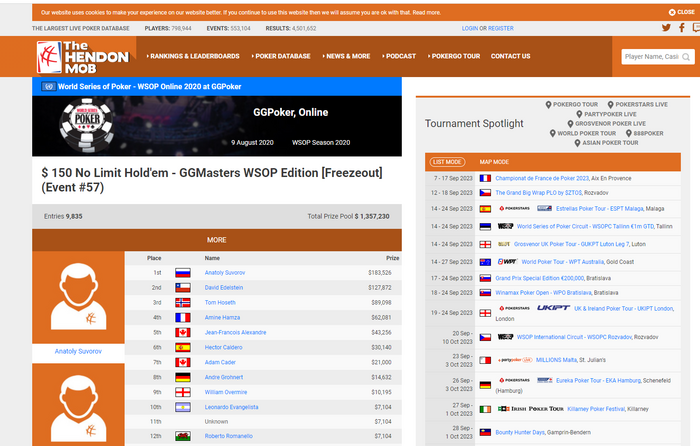Open Estrellas Poker Tour ESPT Malaga
Screen dimensions: 700x446
(x=600, y=208)
